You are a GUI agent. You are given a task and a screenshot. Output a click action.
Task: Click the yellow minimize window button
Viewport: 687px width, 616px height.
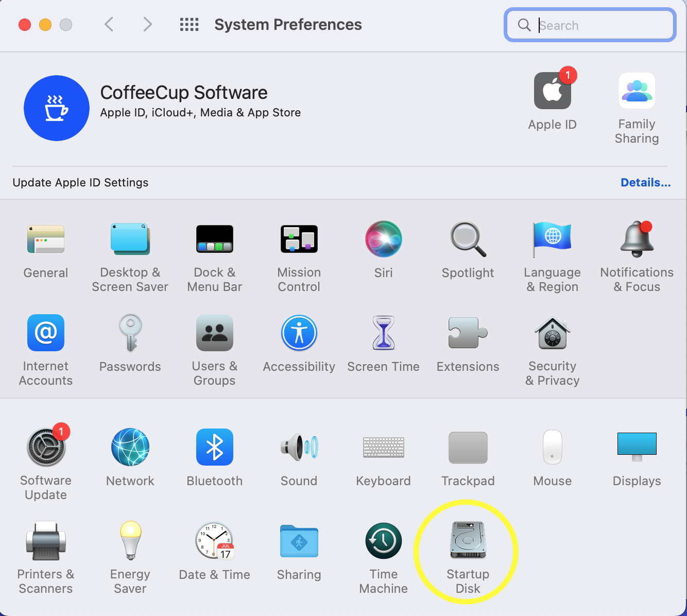[x=45, y=25]
